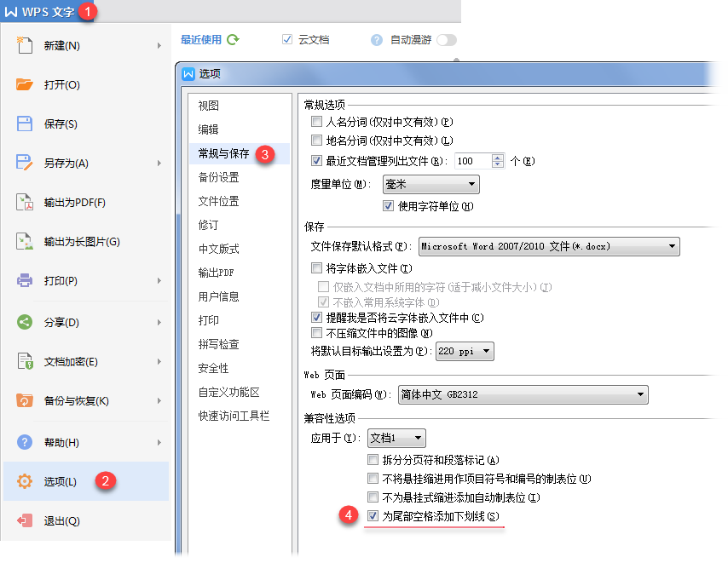
Task: Open the Web 页面编码 dropdown
Action: [522, 394]
